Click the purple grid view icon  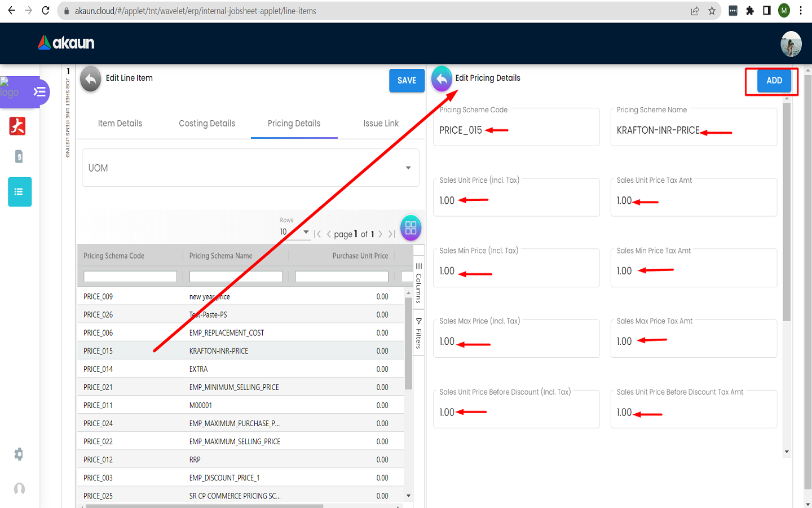pyautogui.click(x=411, y=228)
